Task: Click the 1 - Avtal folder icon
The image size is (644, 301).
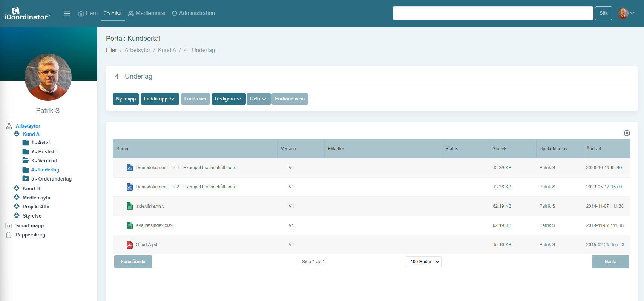Action: click(26, 142)
